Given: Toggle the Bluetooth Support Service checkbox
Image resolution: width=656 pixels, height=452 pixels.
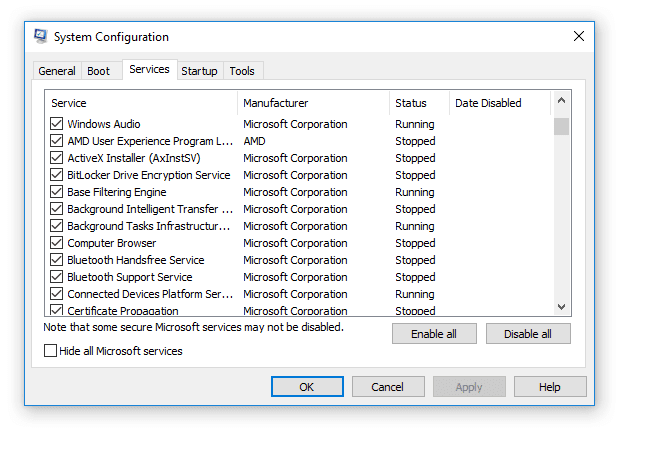Looking at the screenshot, I should (56, 277).
